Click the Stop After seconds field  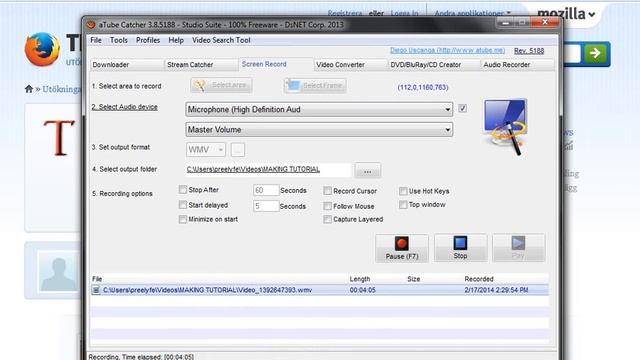point(266,190)
